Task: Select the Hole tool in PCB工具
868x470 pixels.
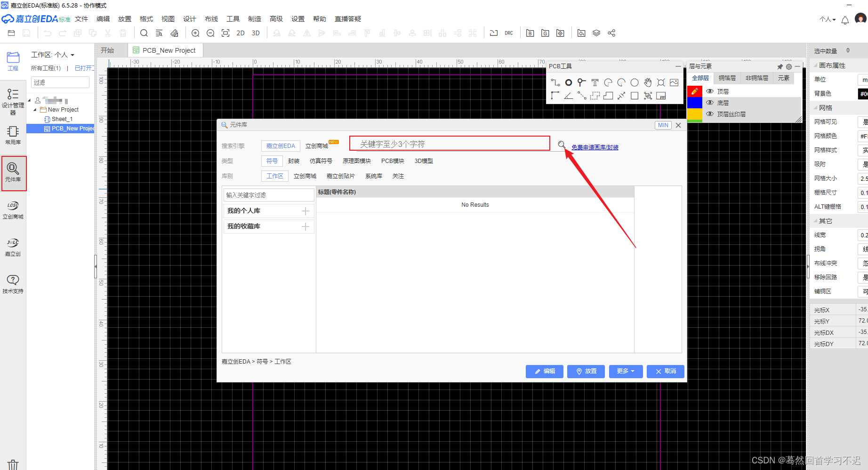Action: click(x=661, y=82)
